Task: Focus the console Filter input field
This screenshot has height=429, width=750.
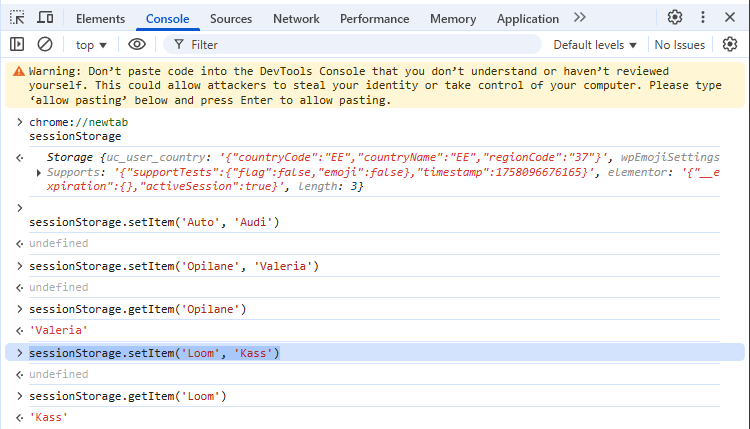Action: click(360, 45)
